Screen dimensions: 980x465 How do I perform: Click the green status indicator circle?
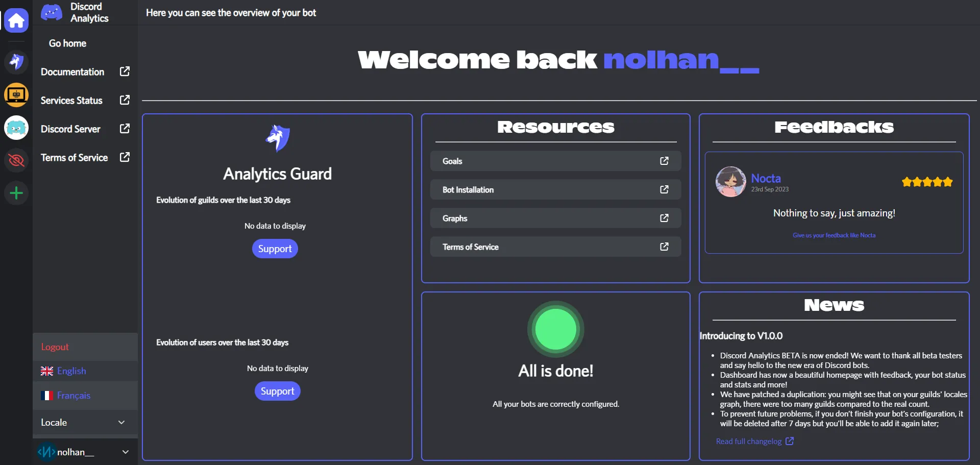coord(556,329)
